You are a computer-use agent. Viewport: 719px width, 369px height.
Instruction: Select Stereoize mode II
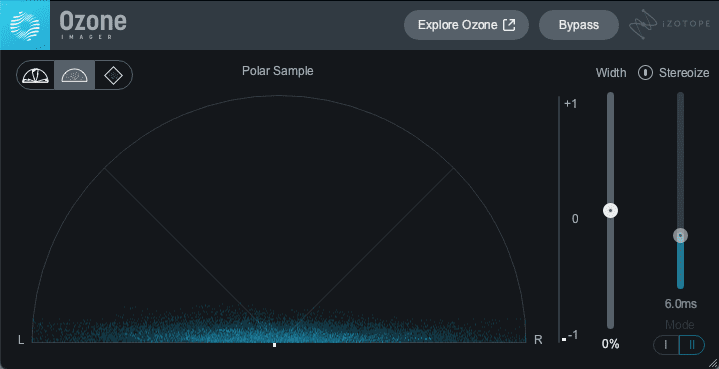[692, 345]
